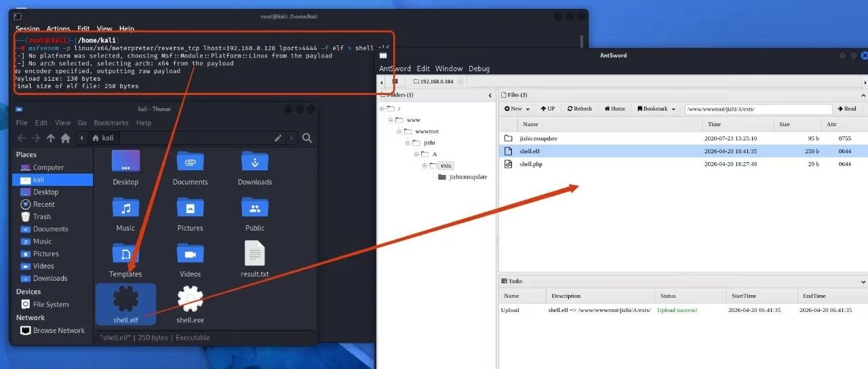Collapse the Folders panel arrow
This screenshot has height=369, width=868.
point(490,95)
